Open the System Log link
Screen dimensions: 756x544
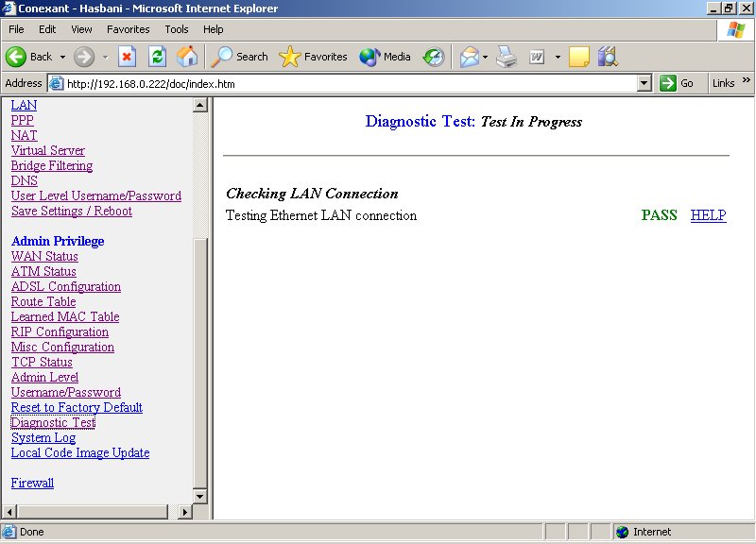click(43, 437)
